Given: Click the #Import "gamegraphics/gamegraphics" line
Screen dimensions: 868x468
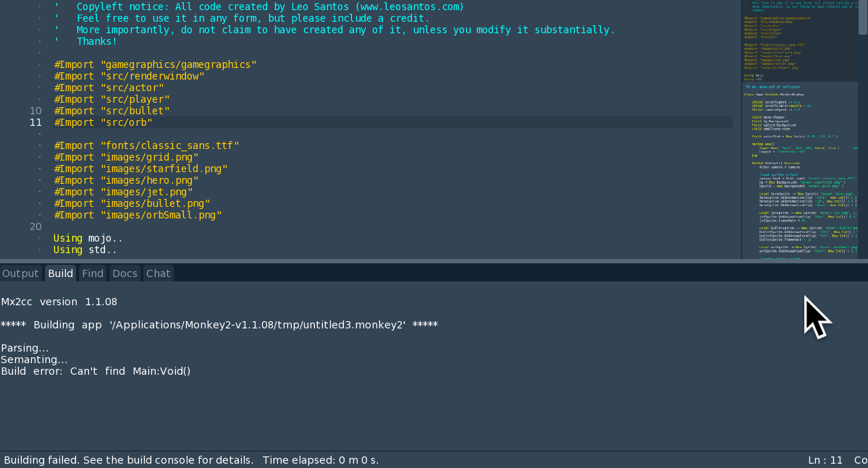Looking at the screenshot, I should (x=155, y=64).
